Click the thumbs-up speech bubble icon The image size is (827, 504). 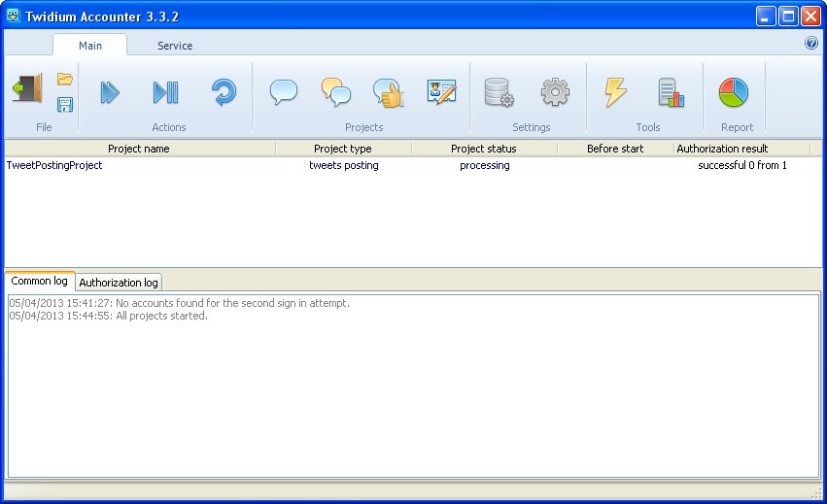coord(389,93)
